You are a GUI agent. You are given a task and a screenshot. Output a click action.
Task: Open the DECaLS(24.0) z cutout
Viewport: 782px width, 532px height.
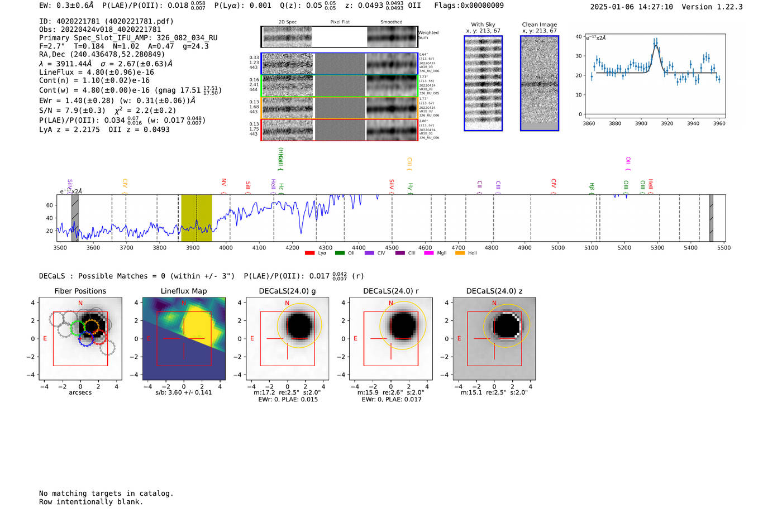pos(494,339)
